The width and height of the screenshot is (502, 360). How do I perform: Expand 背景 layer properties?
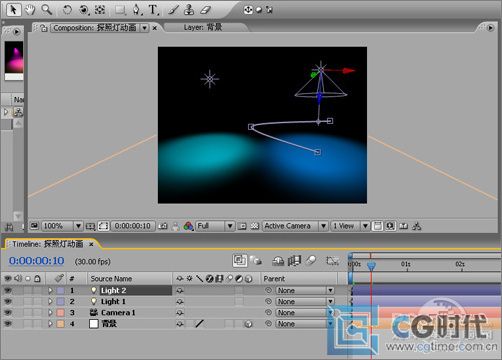[50, 324]
